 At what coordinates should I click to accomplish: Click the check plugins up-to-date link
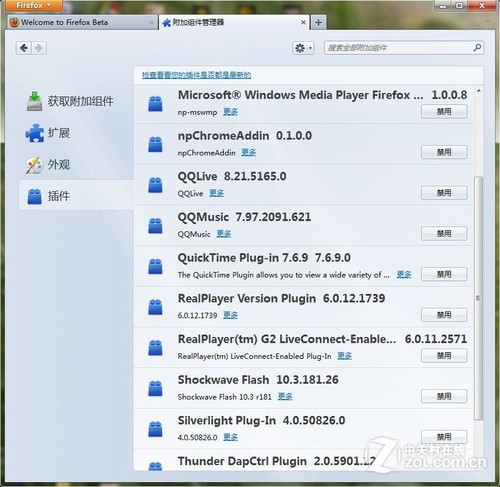click(x=196, y=75)
